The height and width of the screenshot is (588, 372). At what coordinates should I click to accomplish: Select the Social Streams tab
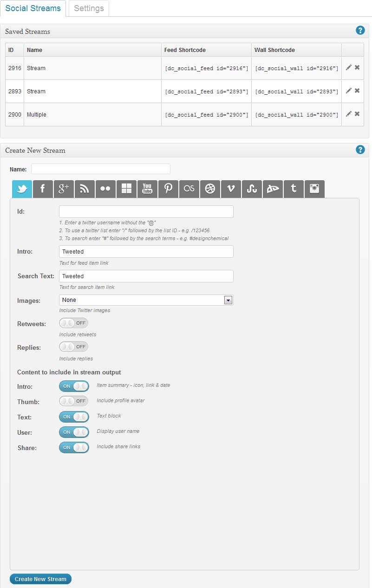pos(33,8)
